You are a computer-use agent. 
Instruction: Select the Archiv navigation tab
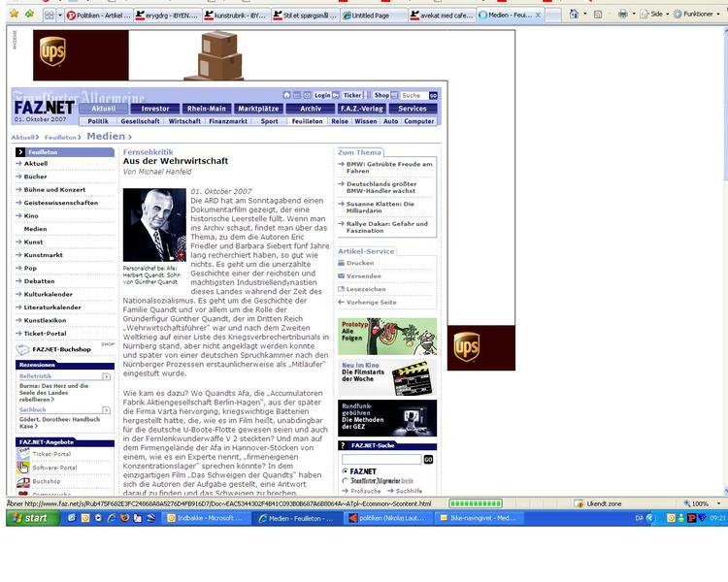click(311, 109)
